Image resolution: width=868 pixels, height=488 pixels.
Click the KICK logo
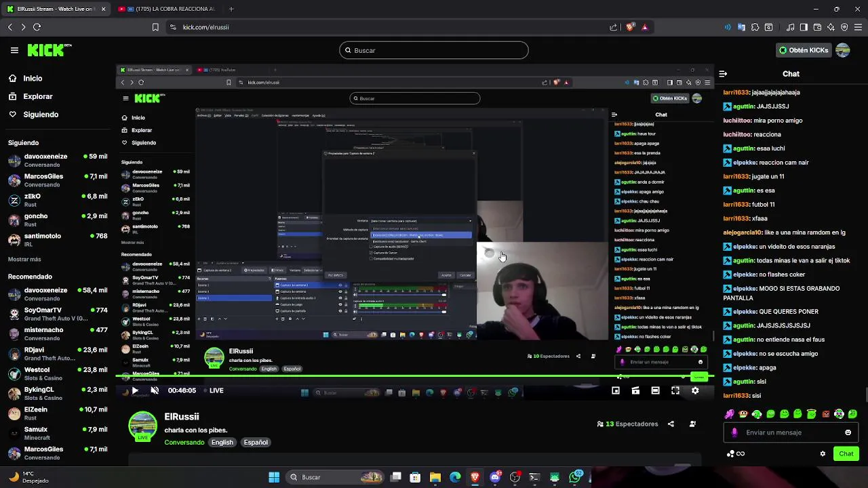49,50
